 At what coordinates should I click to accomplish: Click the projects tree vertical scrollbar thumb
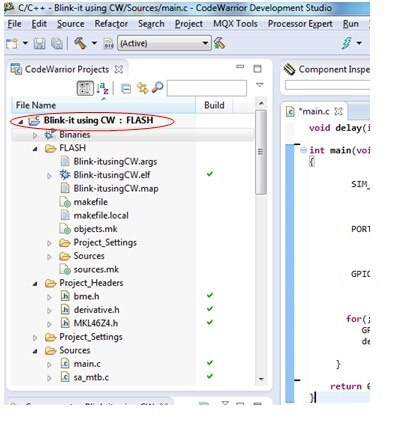click(x=261, y=152)
